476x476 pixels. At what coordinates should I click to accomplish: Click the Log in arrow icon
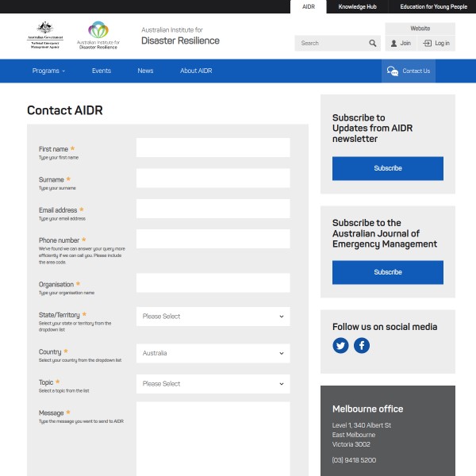pyautogui.click(x=428, y=44)
